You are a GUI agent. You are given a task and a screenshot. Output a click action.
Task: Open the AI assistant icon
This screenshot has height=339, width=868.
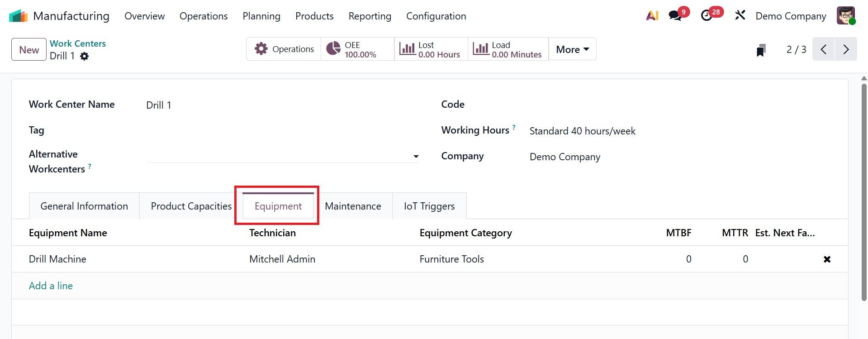coord(652,16)
